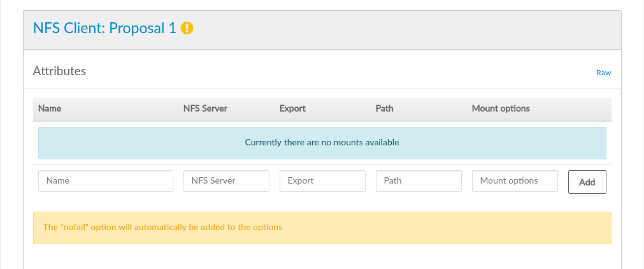Click the yellow warning icon beside Proposal 1
This screenshot has height=269, width=644.
(x=187, y=29)
